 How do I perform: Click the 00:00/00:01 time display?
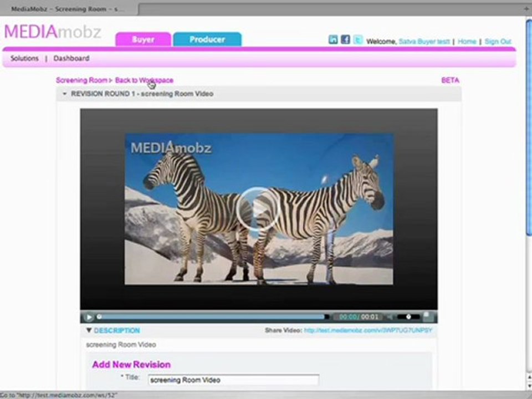pos(359,317)
